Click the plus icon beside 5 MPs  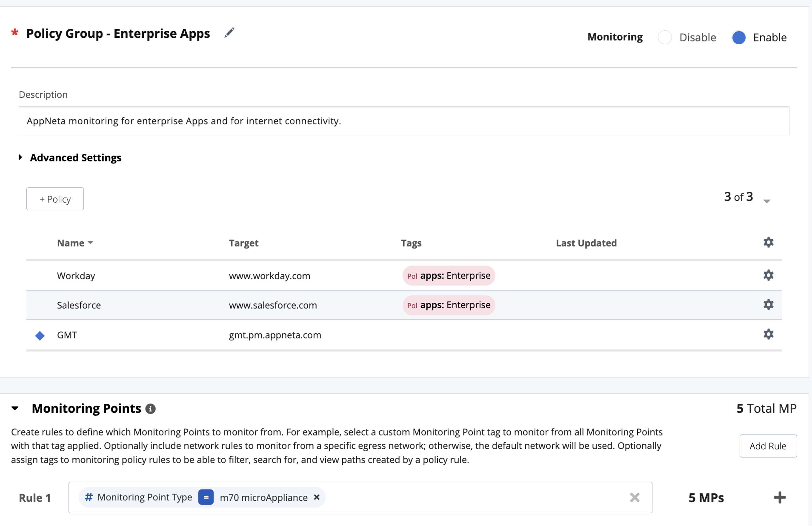tap(780, 497)
